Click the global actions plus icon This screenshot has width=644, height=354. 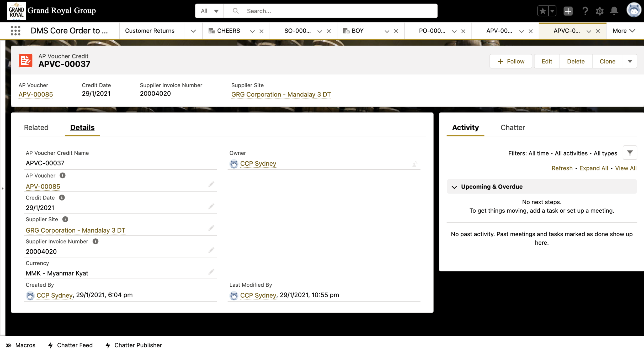[x=568, y=11]
